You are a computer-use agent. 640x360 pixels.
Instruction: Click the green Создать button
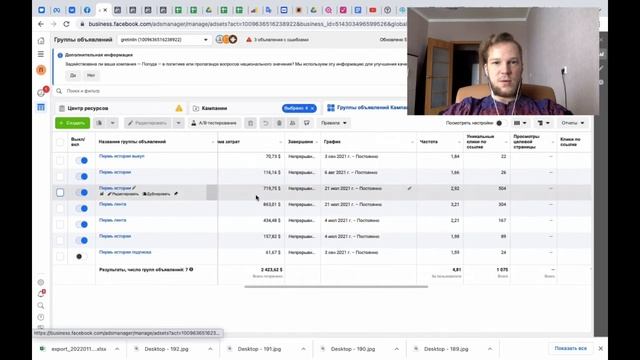(x=72, y=123)
